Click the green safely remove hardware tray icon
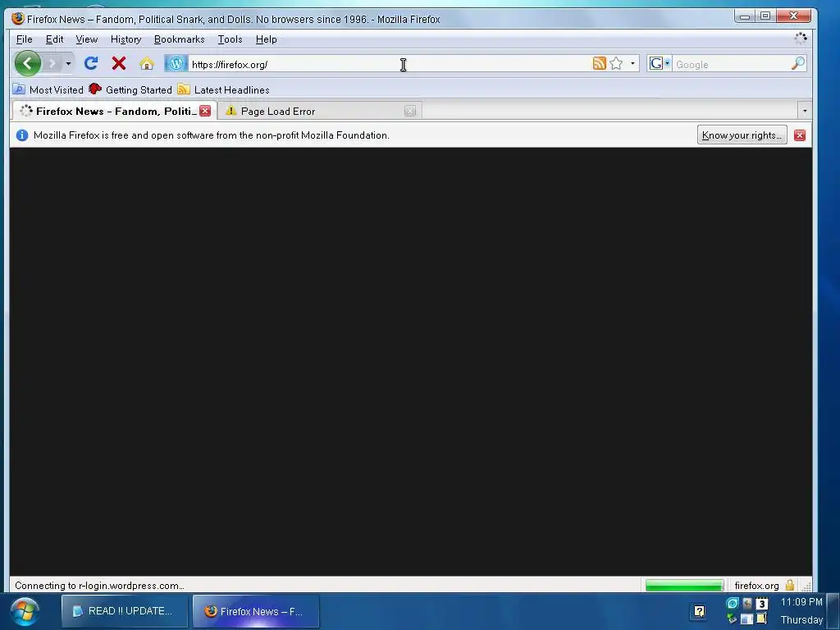 coord(732,619)
